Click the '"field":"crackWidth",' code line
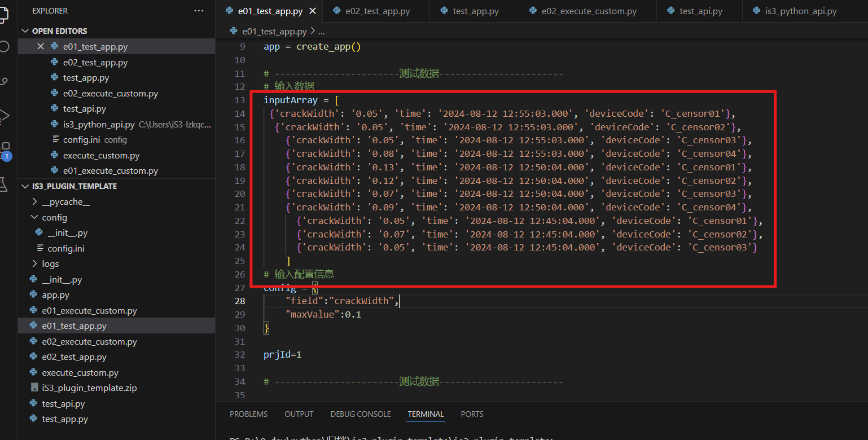The height and width of the screenshot is (440, 868). click(x=342, y=301)
